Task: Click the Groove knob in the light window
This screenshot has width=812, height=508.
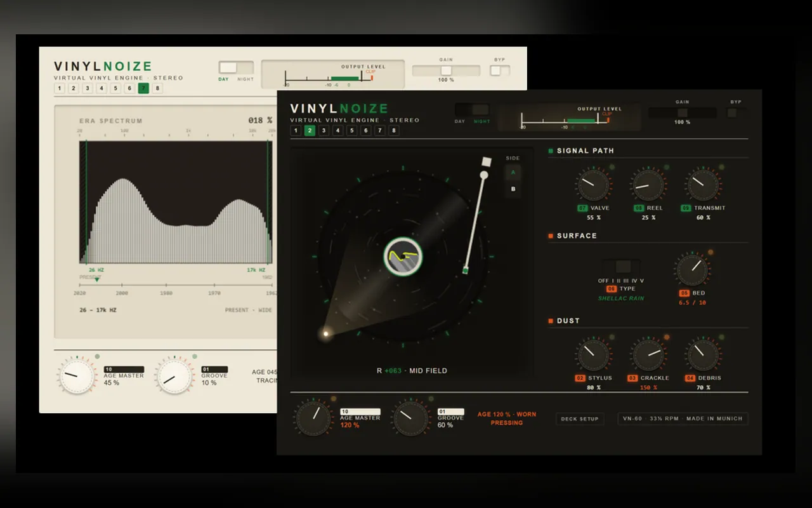Action: 174,375
